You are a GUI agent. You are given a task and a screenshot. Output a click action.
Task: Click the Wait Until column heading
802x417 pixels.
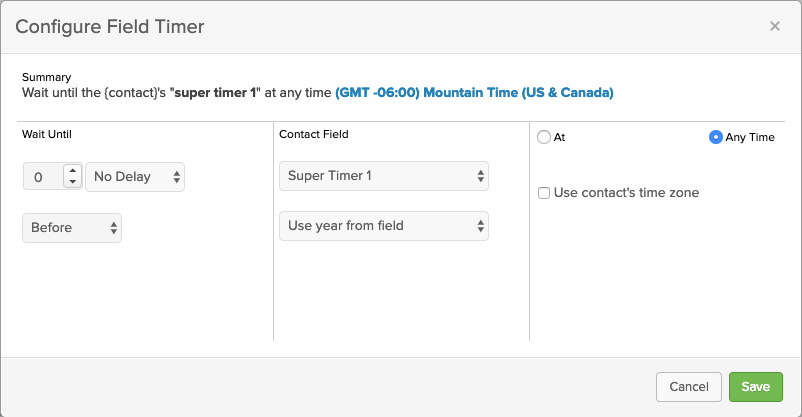47,134
